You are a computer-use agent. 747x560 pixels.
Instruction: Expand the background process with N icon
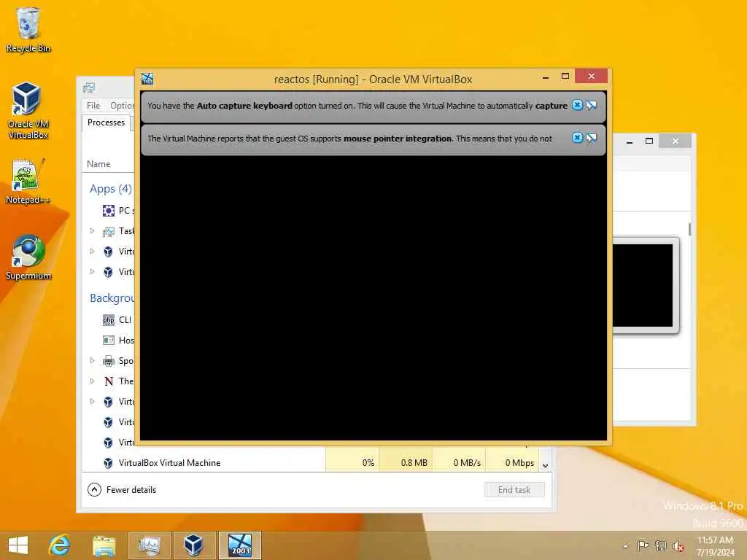click(93, 381)
